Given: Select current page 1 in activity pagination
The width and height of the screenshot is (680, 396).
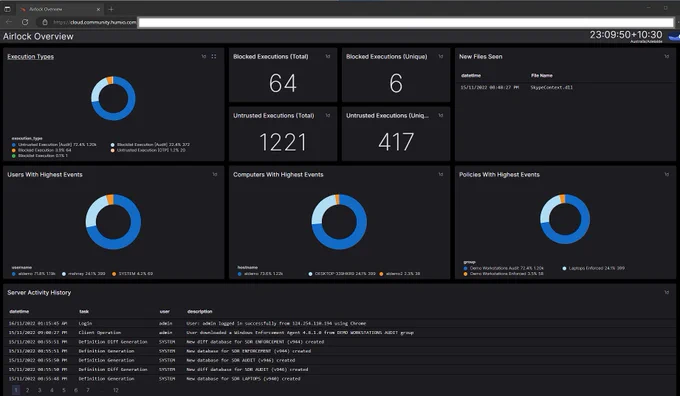Looking at the screenshot, I should [16, 390].
